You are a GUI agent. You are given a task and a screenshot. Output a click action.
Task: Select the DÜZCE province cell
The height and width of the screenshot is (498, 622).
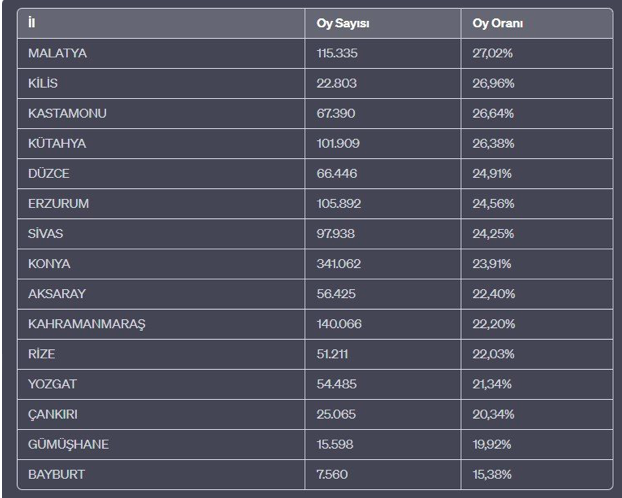[50, 173]
